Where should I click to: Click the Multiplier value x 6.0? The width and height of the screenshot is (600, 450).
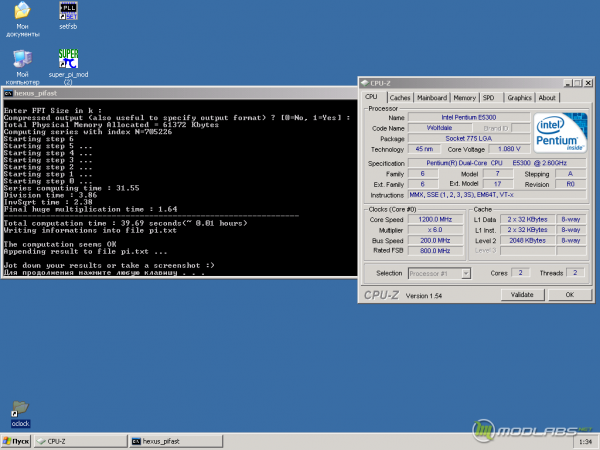[435, 230]
